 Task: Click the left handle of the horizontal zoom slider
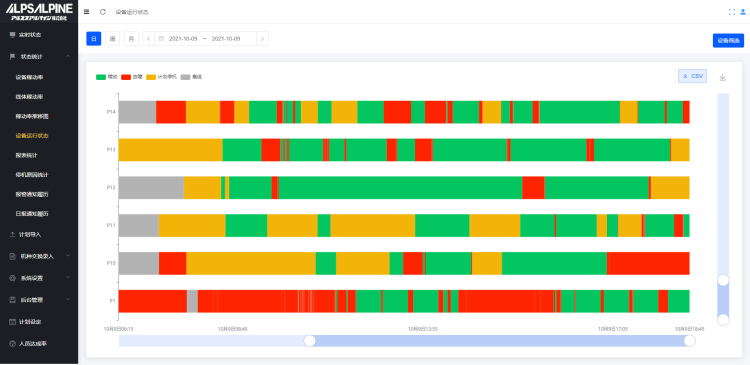(x=310, y=341)
